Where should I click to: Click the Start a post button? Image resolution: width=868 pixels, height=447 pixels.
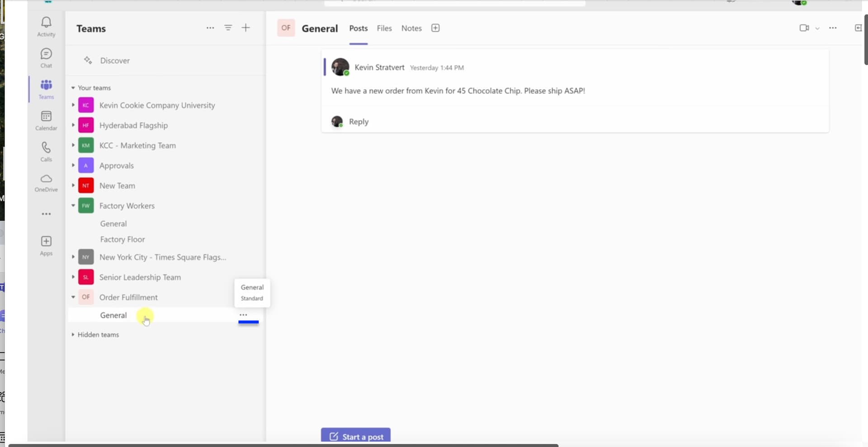[356, 436]
